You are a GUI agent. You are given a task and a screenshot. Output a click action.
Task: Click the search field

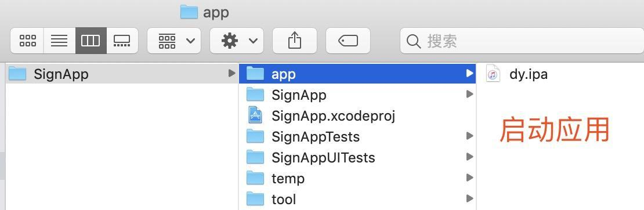click(522, 41)
